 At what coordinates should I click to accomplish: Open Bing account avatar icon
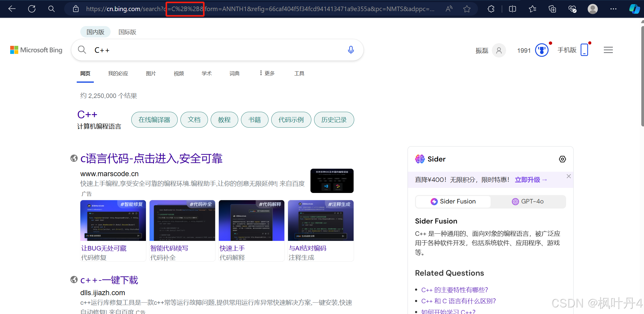[x=499, y=50]
